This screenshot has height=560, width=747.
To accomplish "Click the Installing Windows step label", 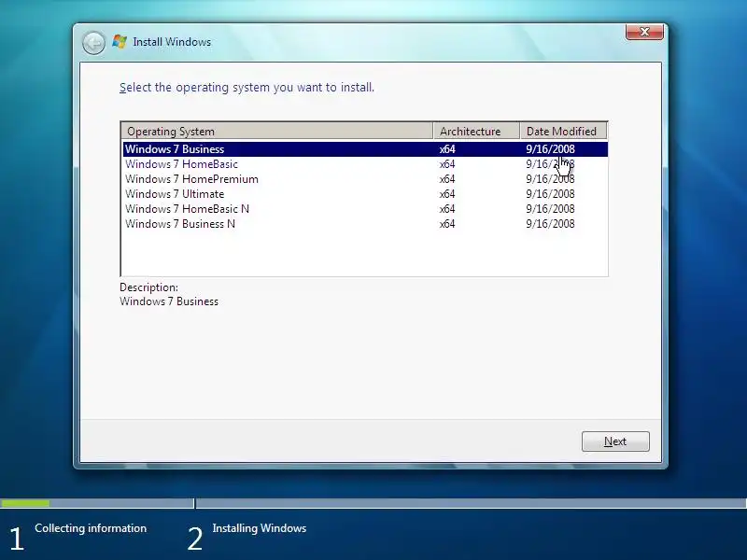I will [x=260, y=528].
